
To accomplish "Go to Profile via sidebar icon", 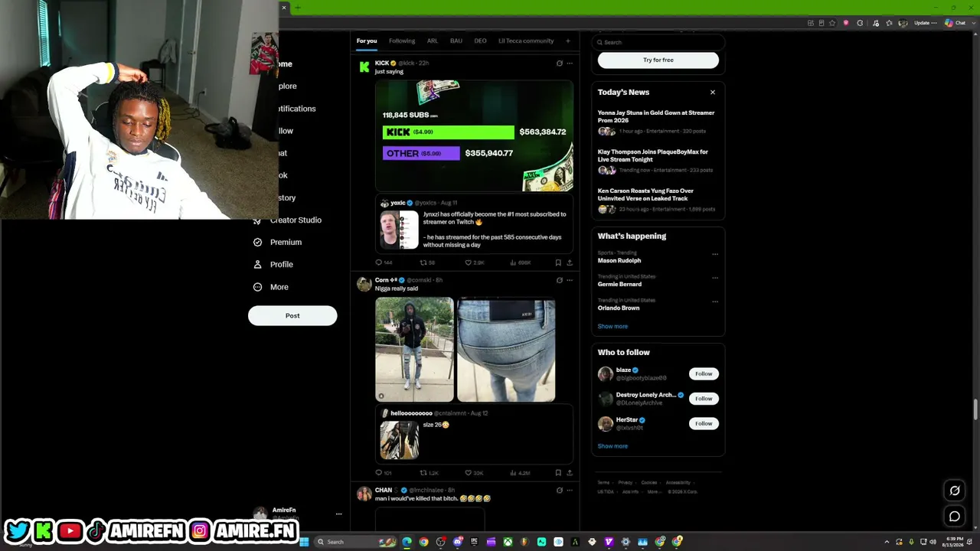I will click(x=258, y=264).
